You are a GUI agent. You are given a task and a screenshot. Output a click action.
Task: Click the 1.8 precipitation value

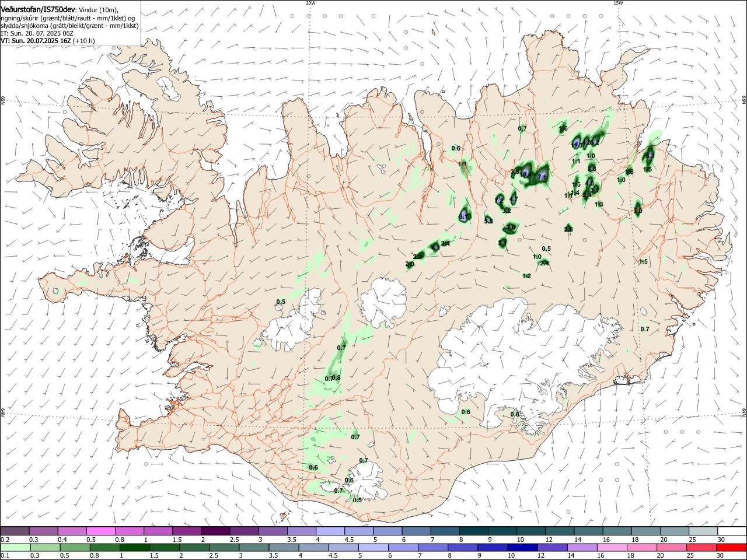(x=629, y=171)
